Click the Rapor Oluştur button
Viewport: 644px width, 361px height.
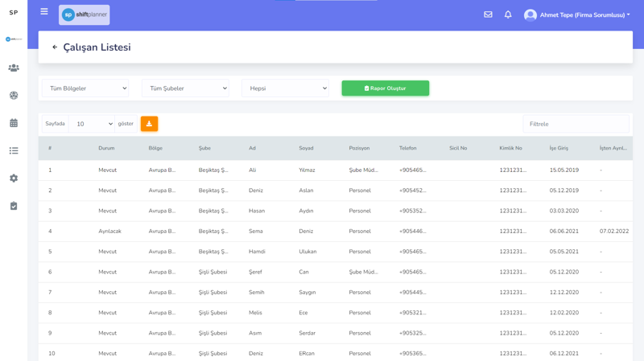[x=385, y=88]
